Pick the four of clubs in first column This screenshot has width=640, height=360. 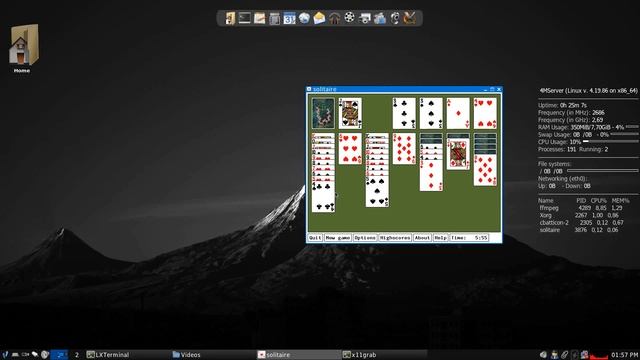coord(323,197)
